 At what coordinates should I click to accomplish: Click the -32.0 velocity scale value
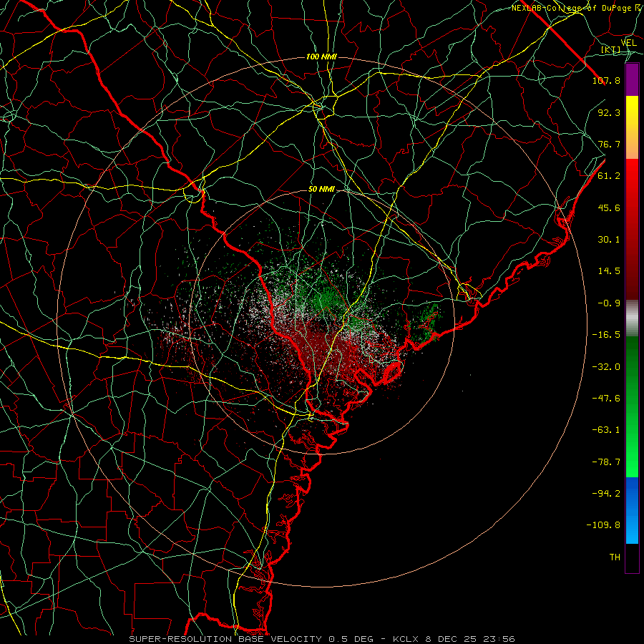point(606,366)
